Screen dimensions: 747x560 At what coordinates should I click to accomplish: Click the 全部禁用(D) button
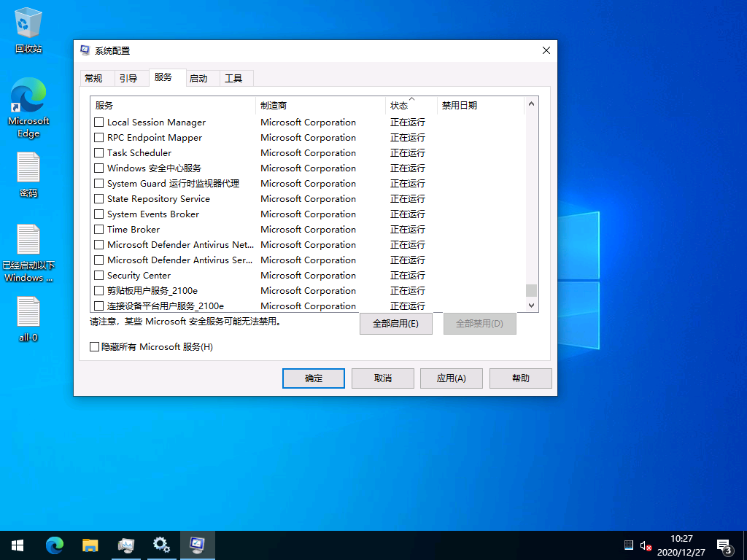pyautogui.click(x=480, y=324)
